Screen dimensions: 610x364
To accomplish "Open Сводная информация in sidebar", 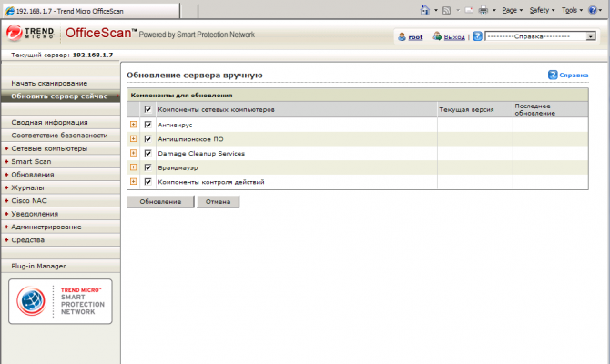I will (x=60, y=123).
